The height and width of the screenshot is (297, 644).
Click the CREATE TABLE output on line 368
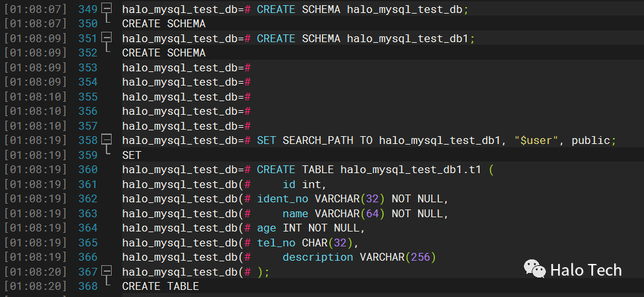click(160, 287)
